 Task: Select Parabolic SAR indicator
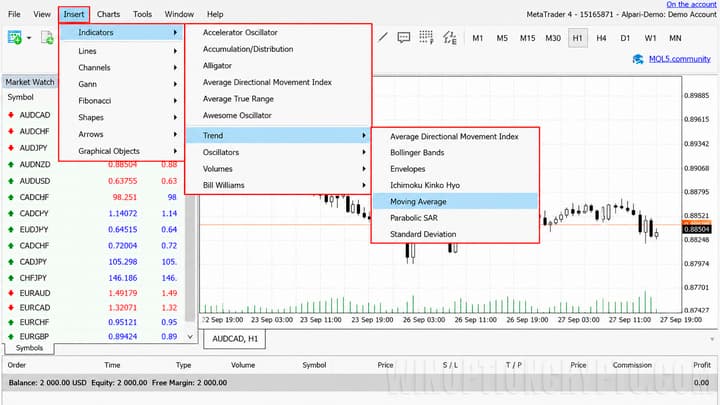click(x=455, y=218)
